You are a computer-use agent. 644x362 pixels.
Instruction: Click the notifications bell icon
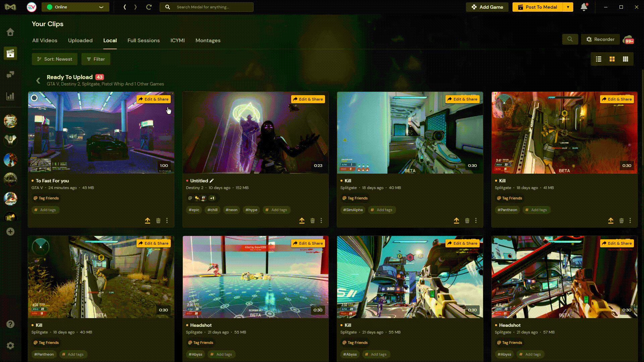click(584, 7)
